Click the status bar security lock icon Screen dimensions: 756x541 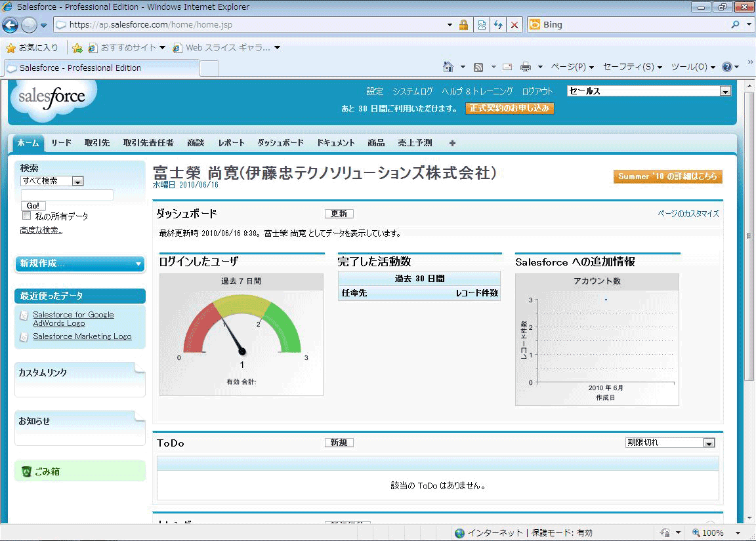[x=665, y=532]
